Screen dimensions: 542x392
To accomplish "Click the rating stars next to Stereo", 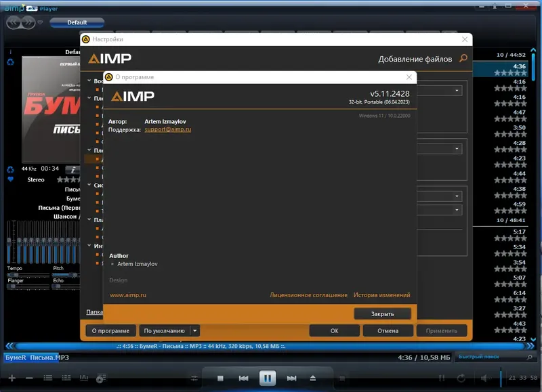I will pyautogui.click(x=68, y=179).
